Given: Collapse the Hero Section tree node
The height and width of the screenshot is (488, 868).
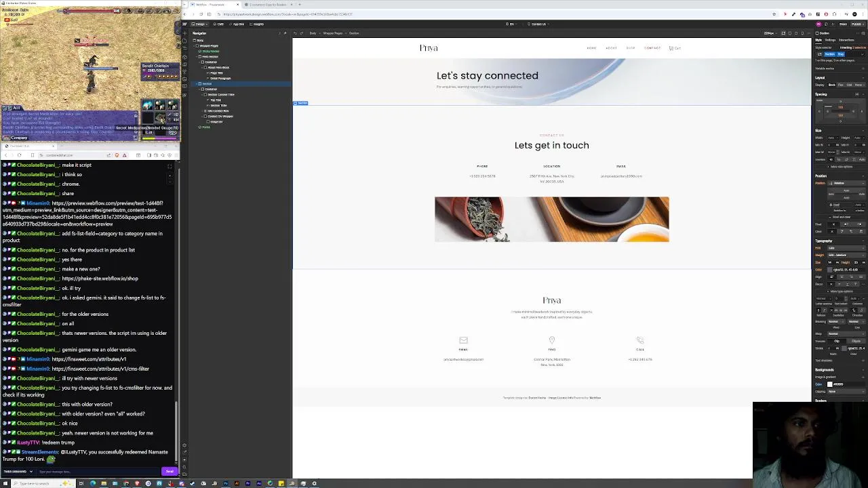Looking at the screenshot, I should click(197, 57).
